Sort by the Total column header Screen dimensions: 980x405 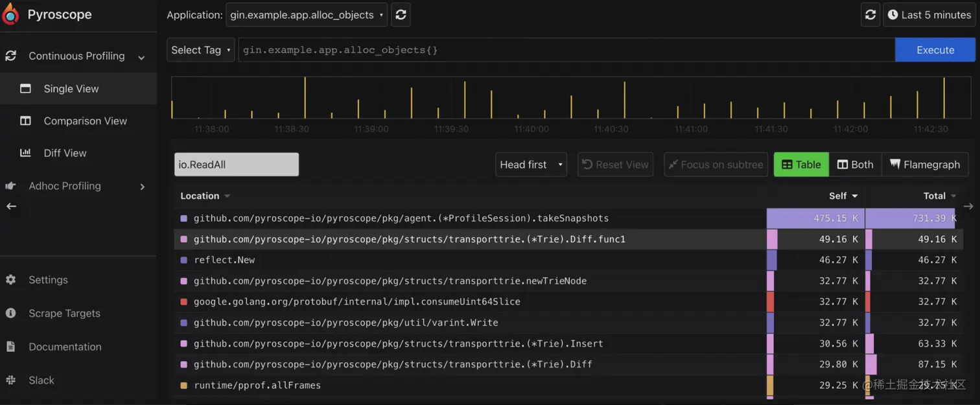(940, 196)
